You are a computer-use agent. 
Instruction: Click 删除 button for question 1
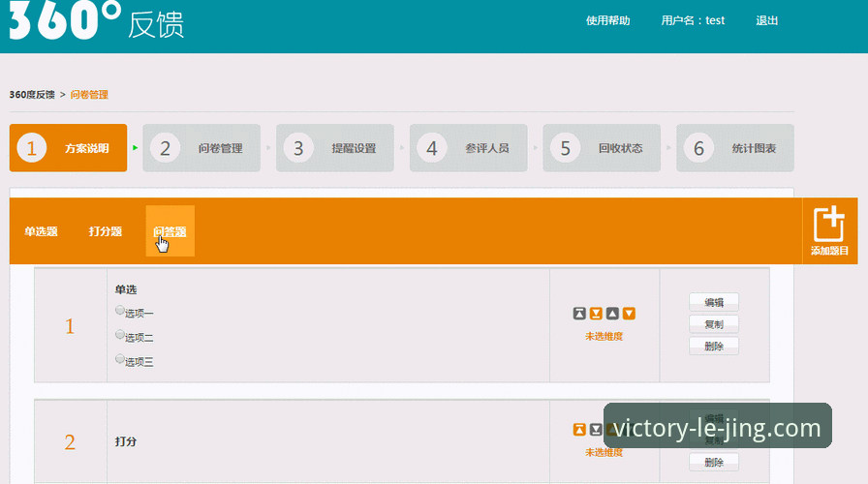tap(714, 346)
